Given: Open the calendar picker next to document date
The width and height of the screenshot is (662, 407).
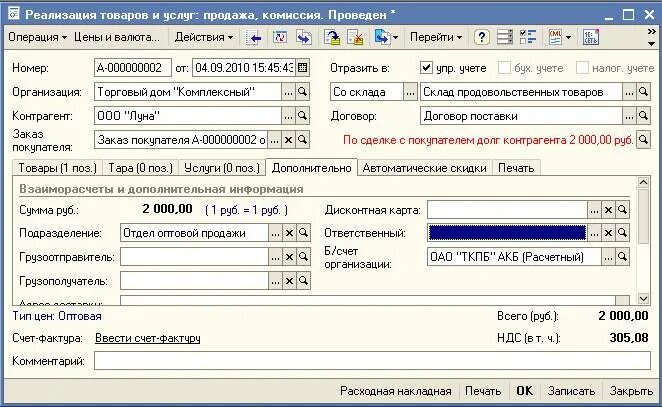Looking at the screenshot, I should pyautogui.click(x=302, y=68).
